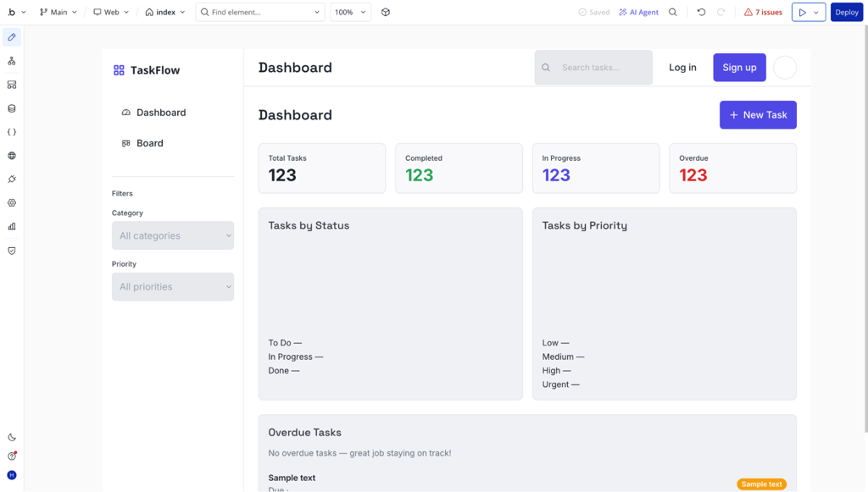
Task: Open the globe Languages icon in sidebar
Action: (12, 156)
